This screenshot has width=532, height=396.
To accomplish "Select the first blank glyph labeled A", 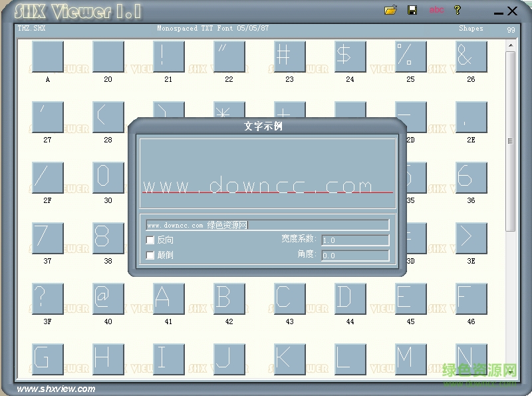I will coord(48,57).
